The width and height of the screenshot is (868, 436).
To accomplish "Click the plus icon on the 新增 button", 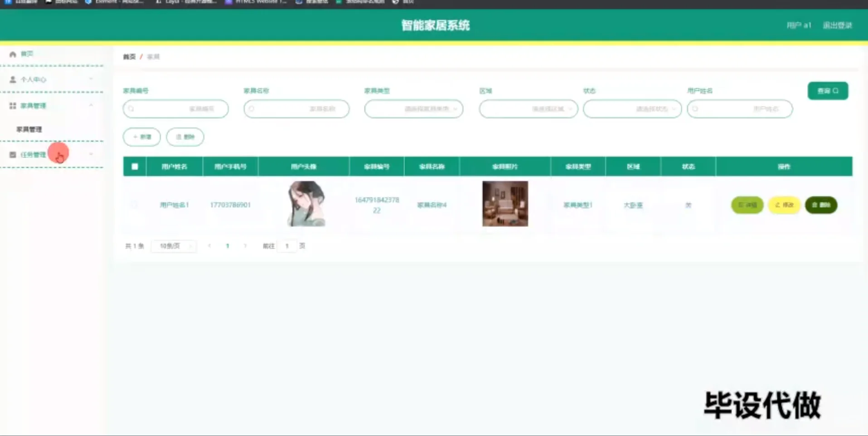I will (x=135, y=137).
